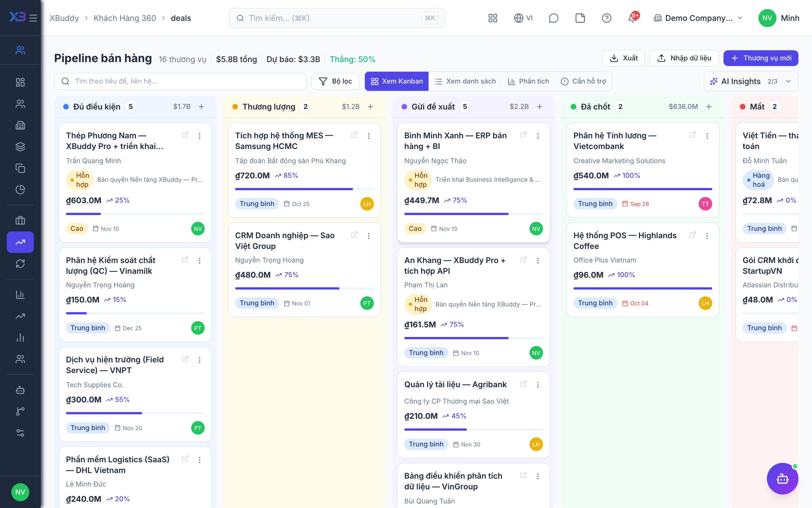Open more options on the Samsung HCMC card
The image size is (812, 508).
(369, 136)
